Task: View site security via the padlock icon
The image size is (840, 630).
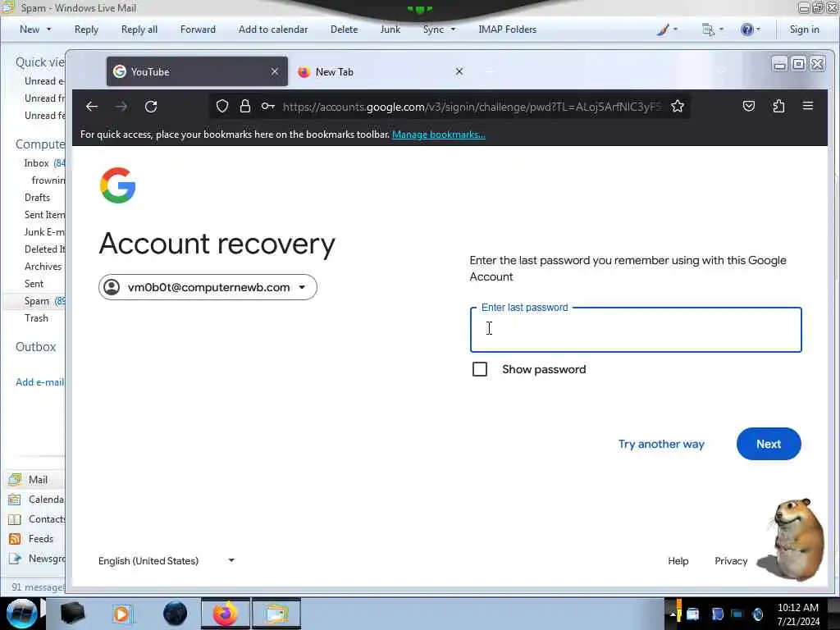Action: pos(244,106)
